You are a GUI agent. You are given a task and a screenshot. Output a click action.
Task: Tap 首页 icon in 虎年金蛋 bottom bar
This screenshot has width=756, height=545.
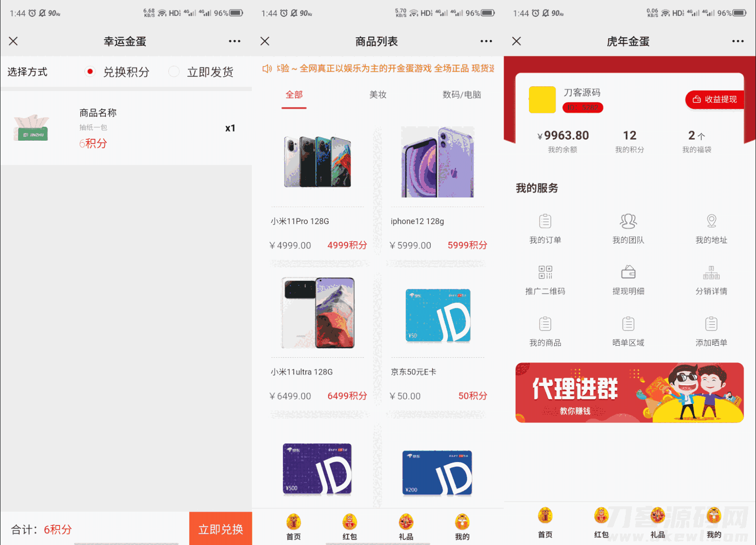tap(545, 516)
